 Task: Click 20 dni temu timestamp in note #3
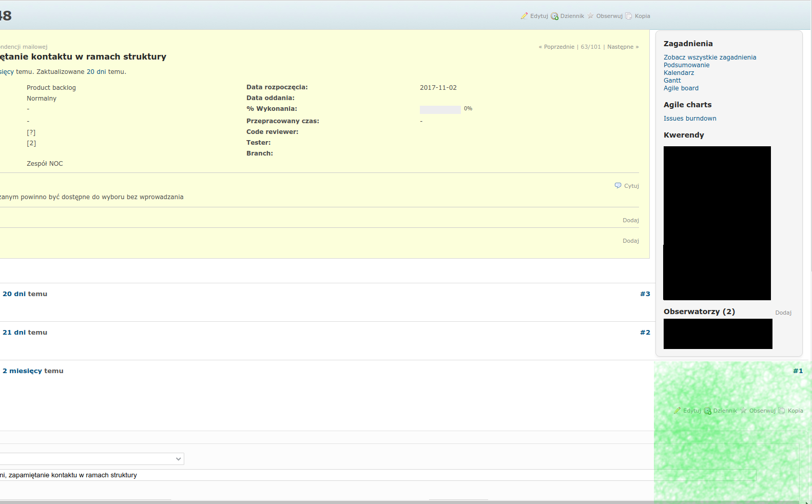click(14, 294)
